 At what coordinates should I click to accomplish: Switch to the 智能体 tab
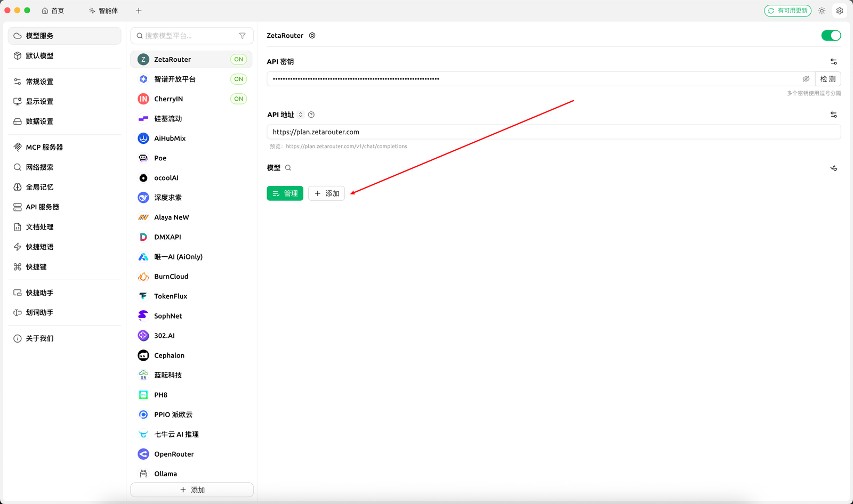pyautogui.click(x=103, y=11)
